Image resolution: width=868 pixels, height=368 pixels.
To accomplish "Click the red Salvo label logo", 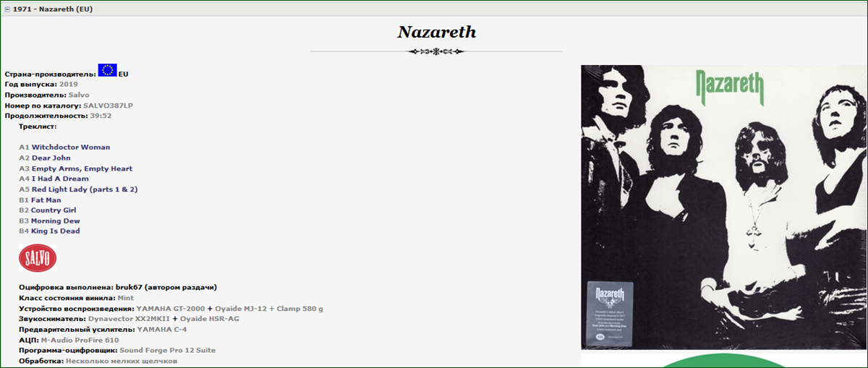I will coord(37,257).
